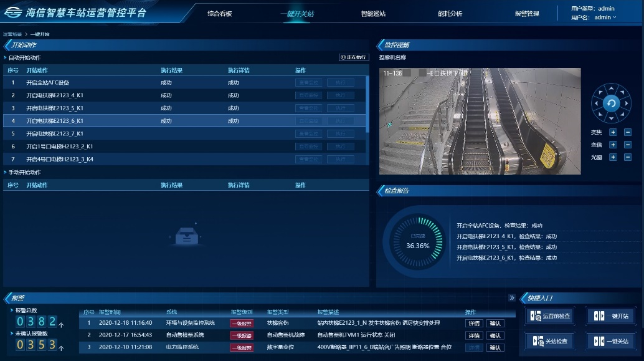
Task: Click the plus button beside 变焦
Action: point(612,132)
